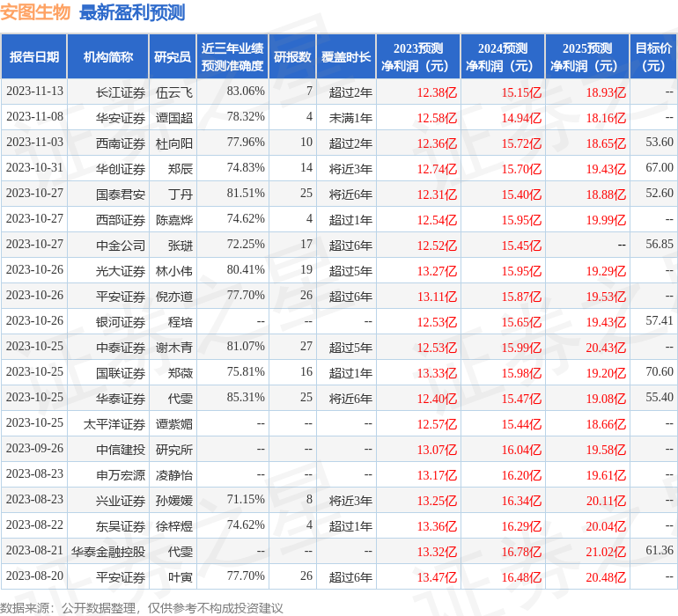The height and width of the screenshot is (616, 678).
Task: Click researcher 孙媛媛
Action: coord(173,500)
